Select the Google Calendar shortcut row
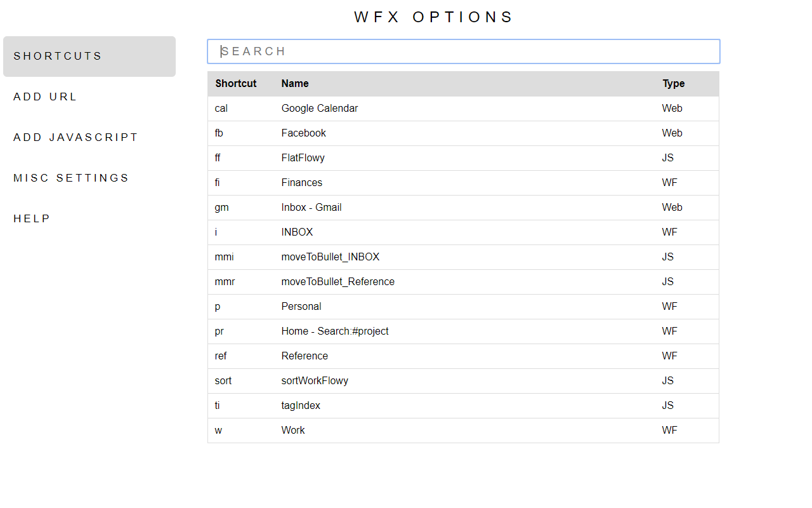Image resolution: width=812 pixels, height=508 pixels. 320,109
